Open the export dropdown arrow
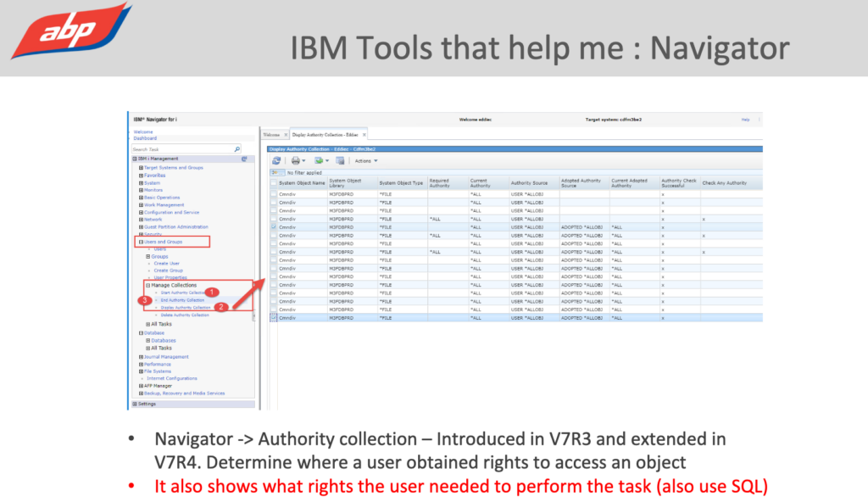Image resolution: width=868 pixels, height=502 pixels. (x=327, y=160)
